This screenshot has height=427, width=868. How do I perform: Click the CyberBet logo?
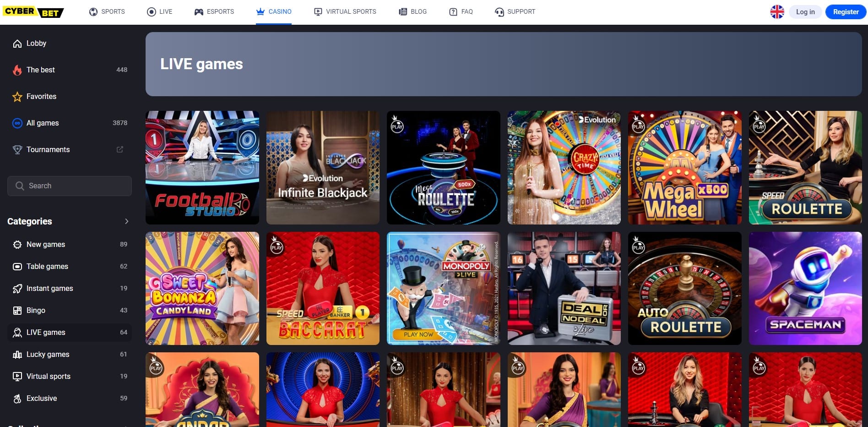point(33,11)
